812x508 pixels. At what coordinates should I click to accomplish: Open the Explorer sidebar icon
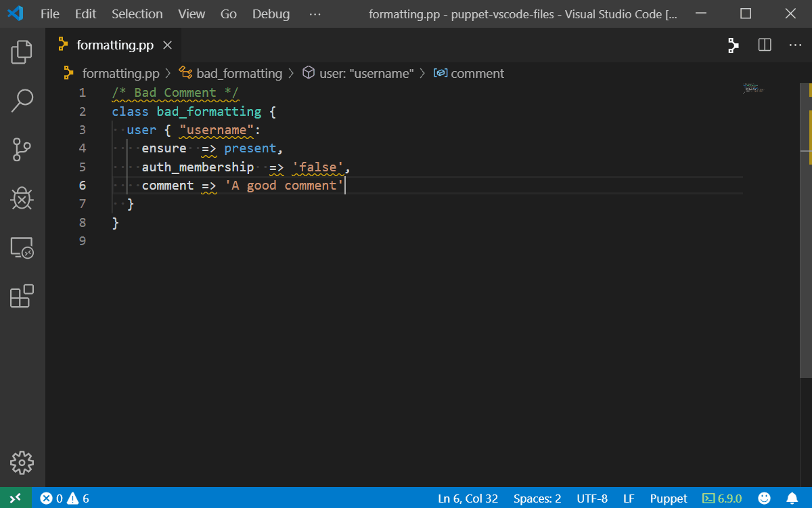22,51
